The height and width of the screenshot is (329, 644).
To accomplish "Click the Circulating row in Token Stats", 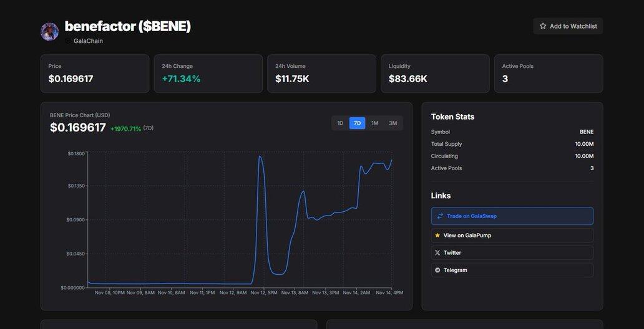I will pyautogui.click(x=512, y=156).
